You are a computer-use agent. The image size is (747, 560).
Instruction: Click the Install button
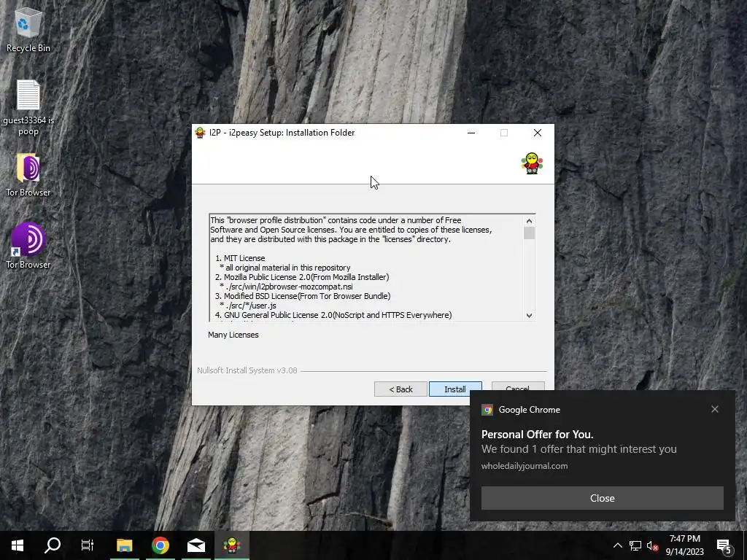(x=455, y=389)
